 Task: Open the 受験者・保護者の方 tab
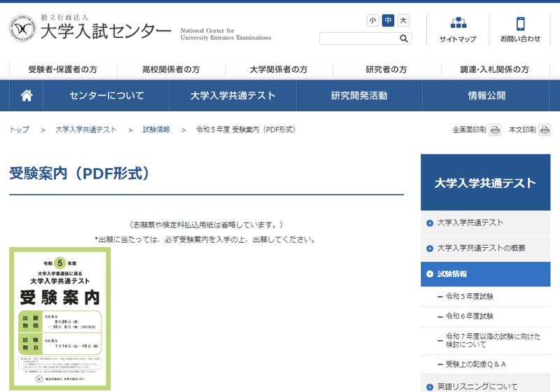[63, 69]
